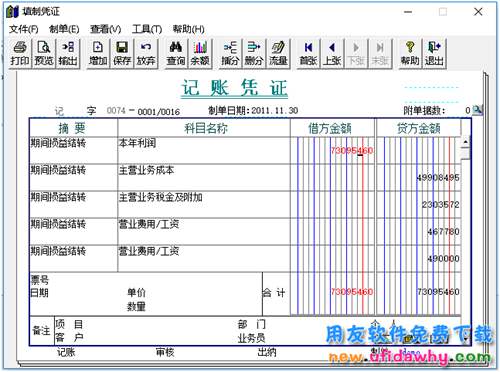Click the 输出 export icon
The width and height of the screenshot is (500, 372).
[x=68, y=53]
